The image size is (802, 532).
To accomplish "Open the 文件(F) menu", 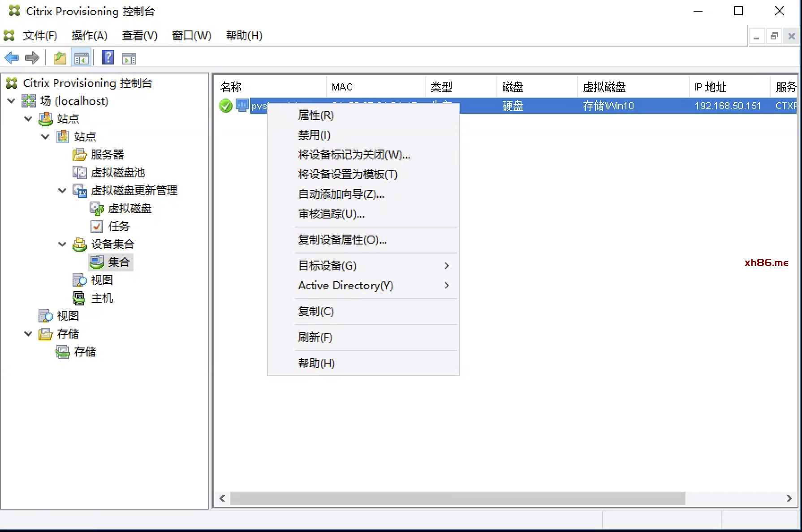I will coord(40,35).
